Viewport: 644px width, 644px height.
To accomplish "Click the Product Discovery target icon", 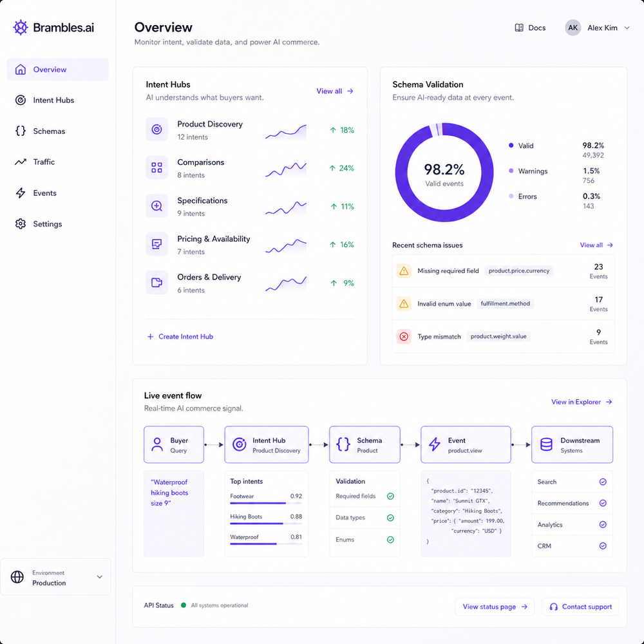I will pyautogui.click(x=156, y=129).
